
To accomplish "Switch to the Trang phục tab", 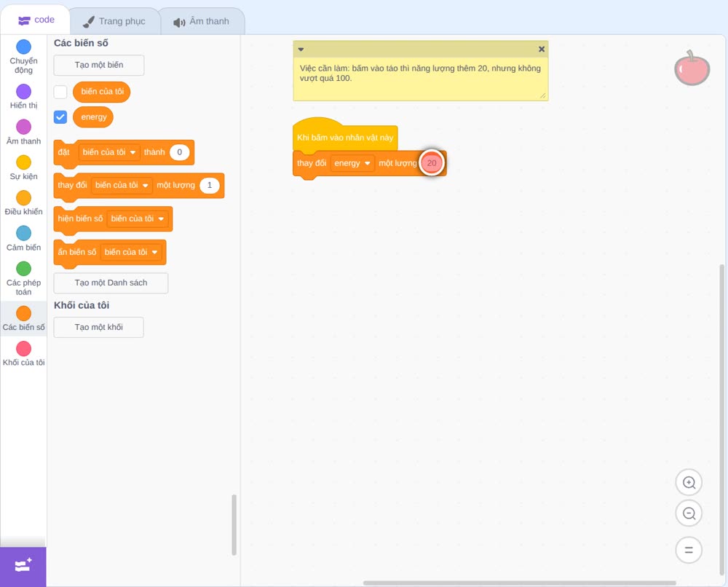I will [114, 21].
